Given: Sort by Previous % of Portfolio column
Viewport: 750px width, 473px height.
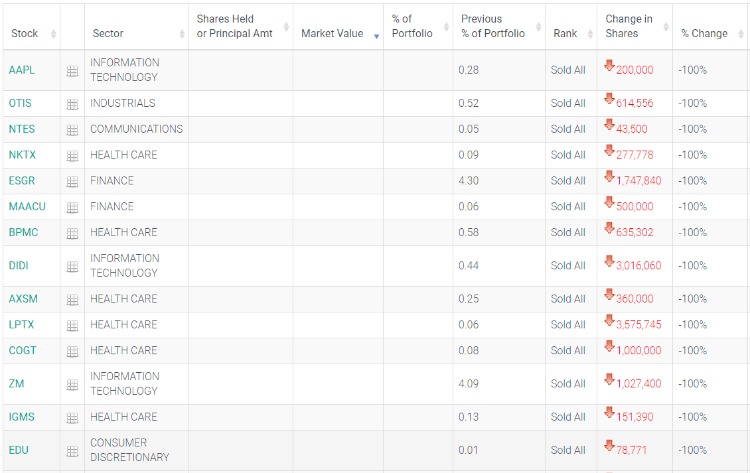Looking at the screenshot, I should [499, 27].
